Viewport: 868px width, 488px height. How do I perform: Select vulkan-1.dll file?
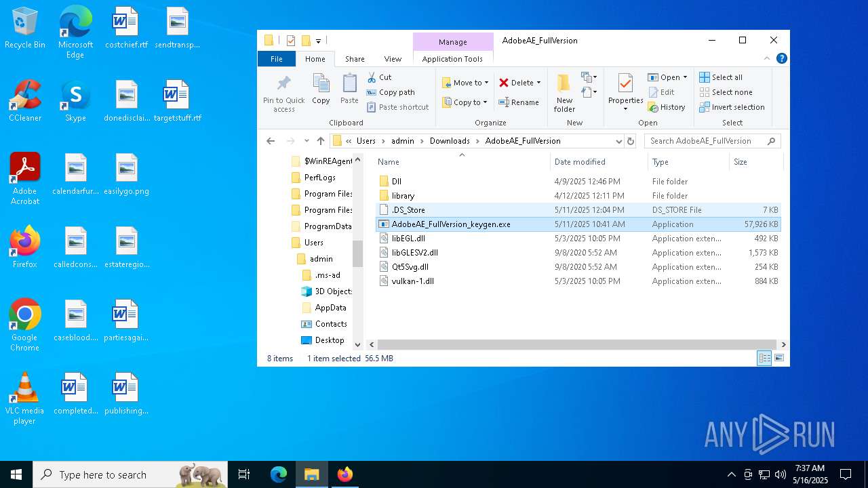click(578, 281)
